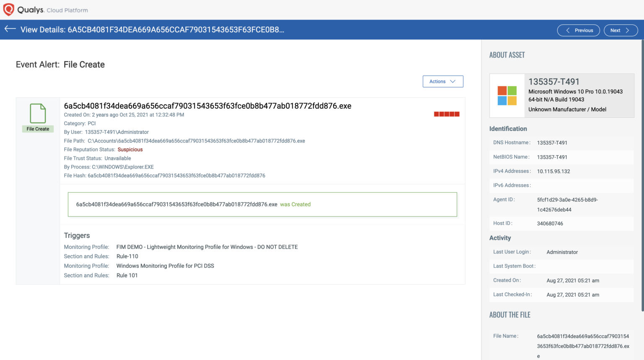Select the File Hash value
644x360 pixels.
point(176,175)
